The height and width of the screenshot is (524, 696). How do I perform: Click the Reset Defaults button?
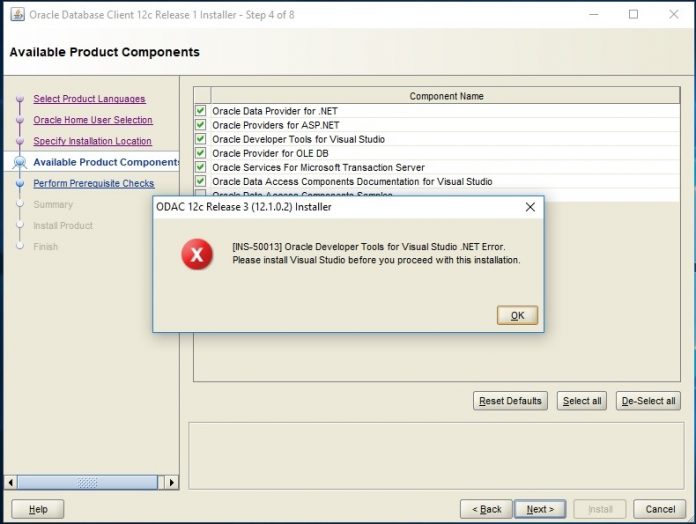[x=510, y=401]
